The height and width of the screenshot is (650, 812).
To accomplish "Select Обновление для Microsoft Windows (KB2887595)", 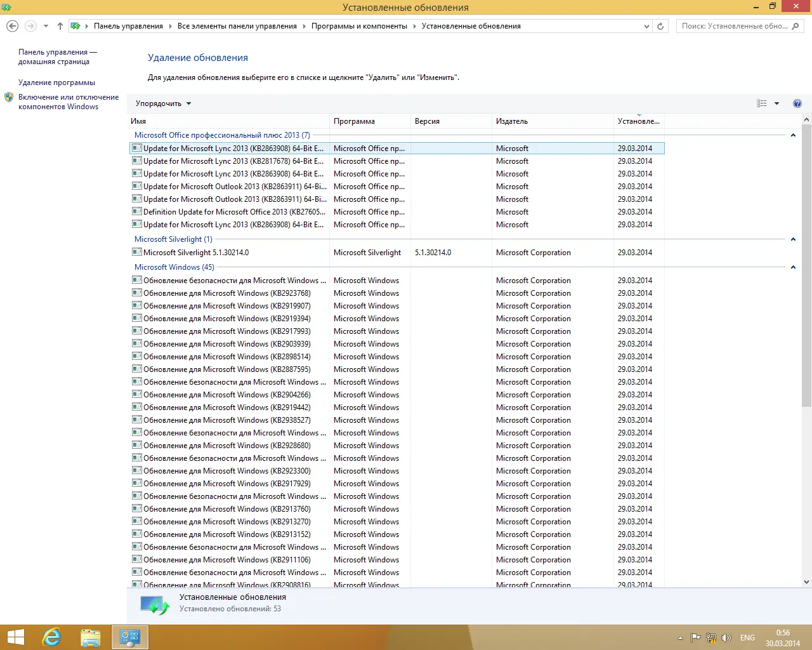I will [x=397, y=369].
